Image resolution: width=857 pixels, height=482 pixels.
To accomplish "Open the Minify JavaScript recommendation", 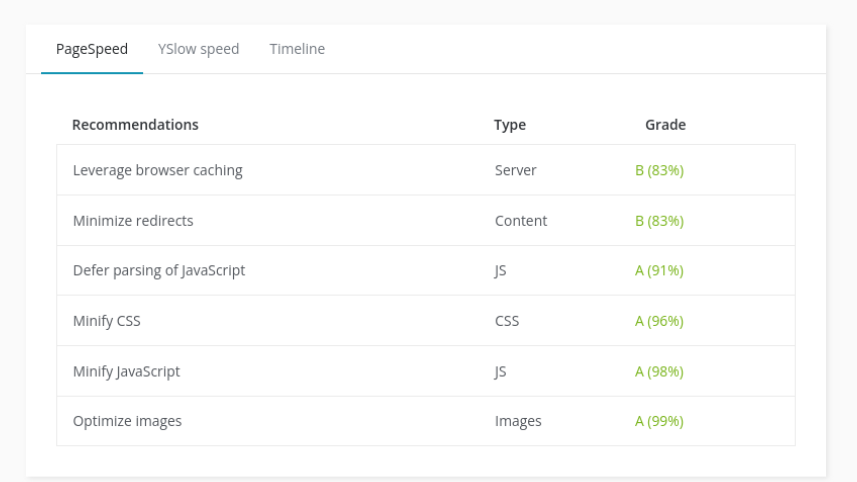I will point(127,371).
